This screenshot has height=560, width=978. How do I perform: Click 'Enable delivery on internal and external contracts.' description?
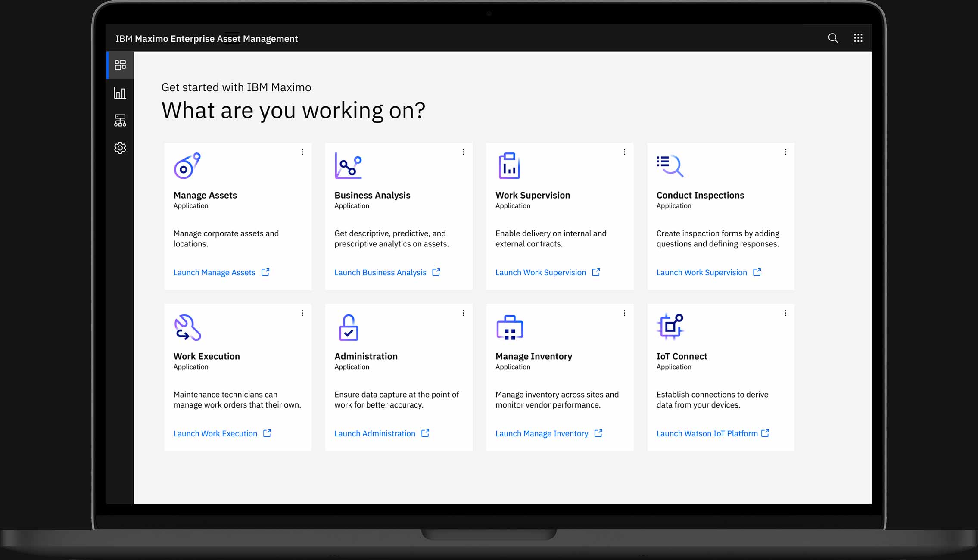(551, 239)
